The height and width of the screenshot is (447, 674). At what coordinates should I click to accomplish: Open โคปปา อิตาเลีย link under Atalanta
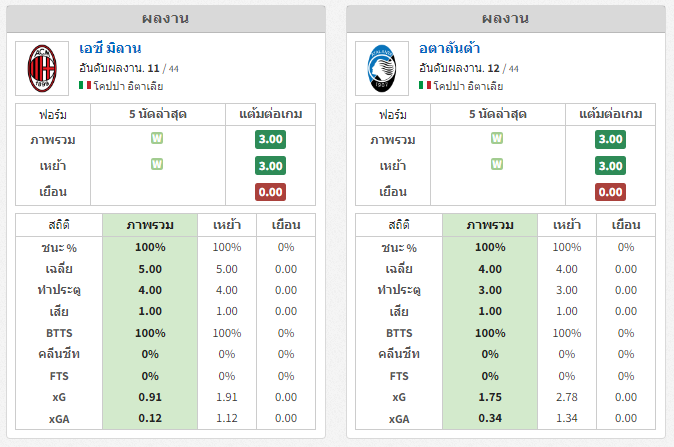[468, 86]
